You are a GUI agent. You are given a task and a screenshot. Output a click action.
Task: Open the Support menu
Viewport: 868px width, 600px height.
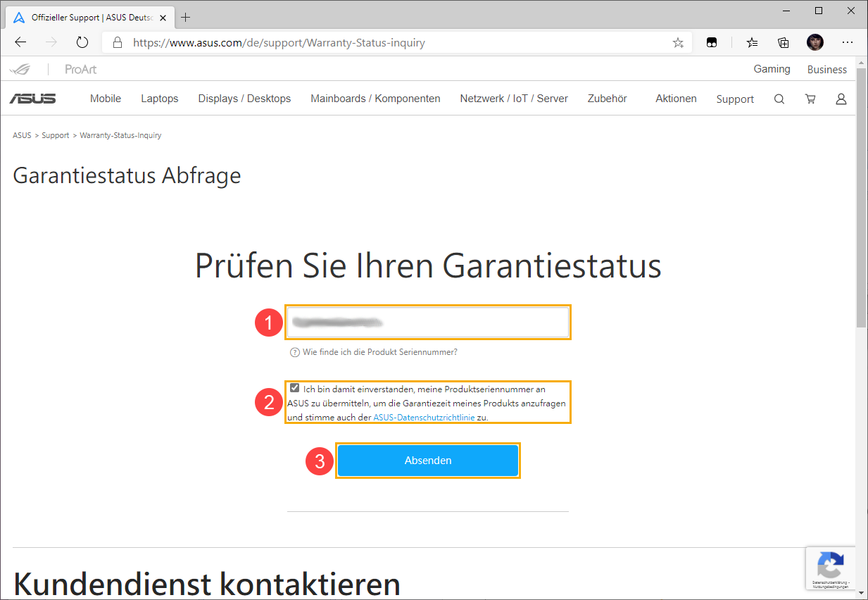pos(735,99)
